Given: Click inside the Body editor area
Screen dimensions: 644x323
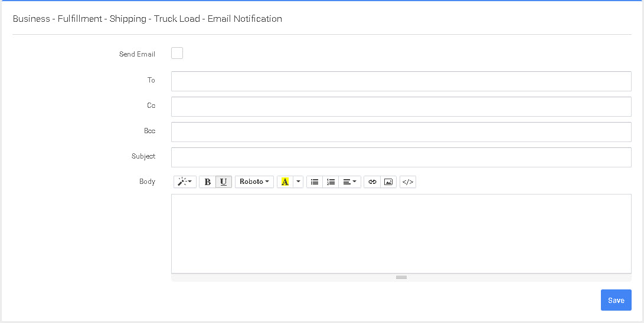Looking at the screenshot, I should 401,233.
